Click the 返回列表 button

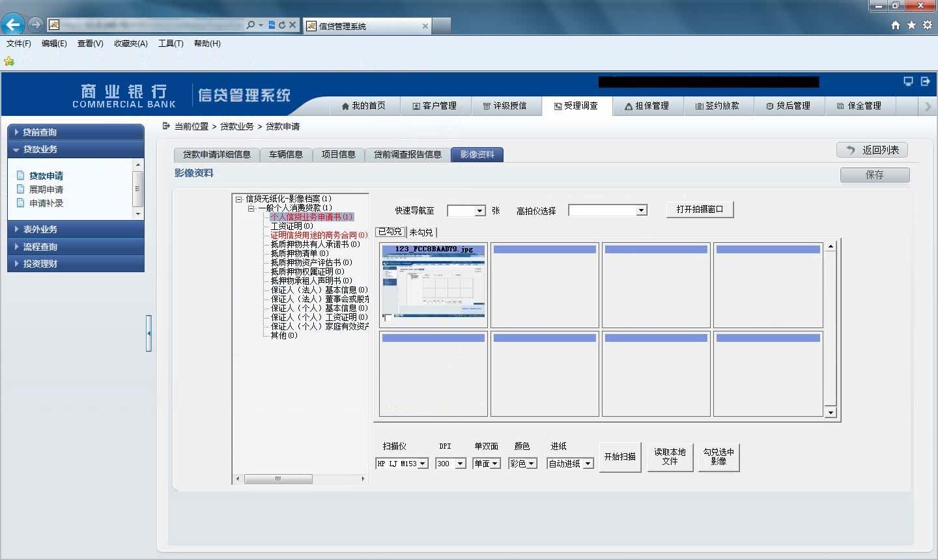pyautogui.click(x=872, y=150)
